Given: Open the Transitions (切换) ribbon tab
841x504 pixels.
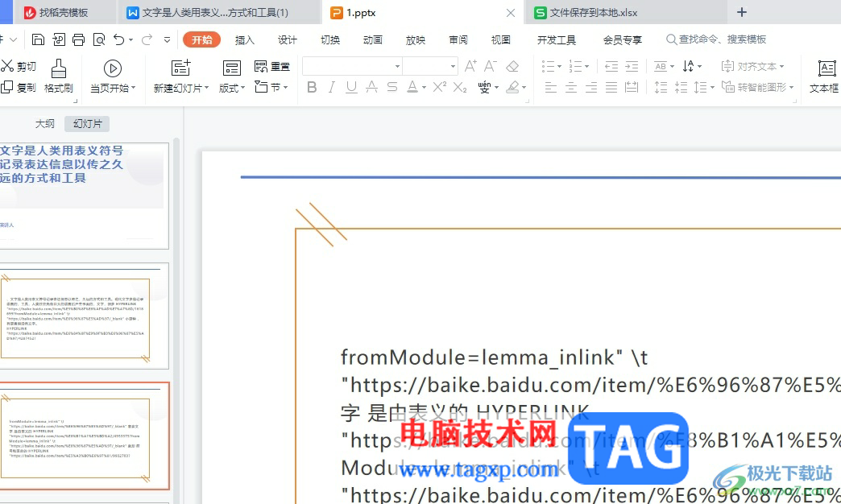Looking at the screenshot, I should coord(329,39).
